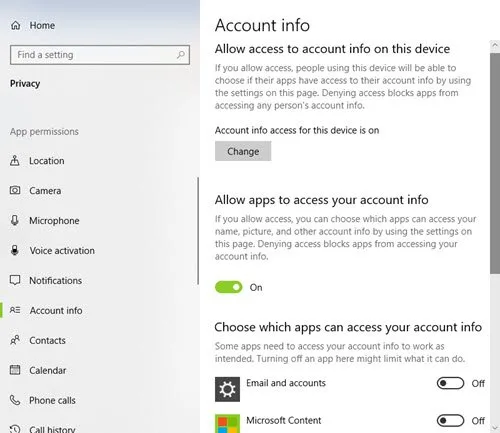Click the Calendar icon in sidebar

[x=15, y=370]
